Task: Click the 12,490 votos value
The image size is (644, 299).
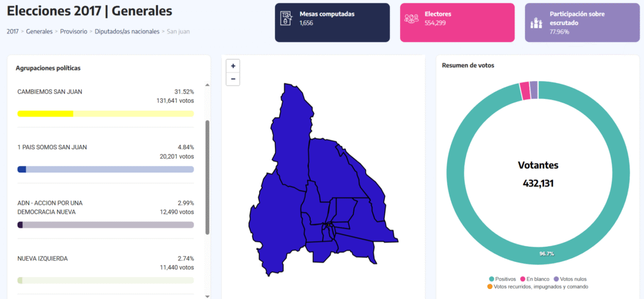Action: (177, 212)
